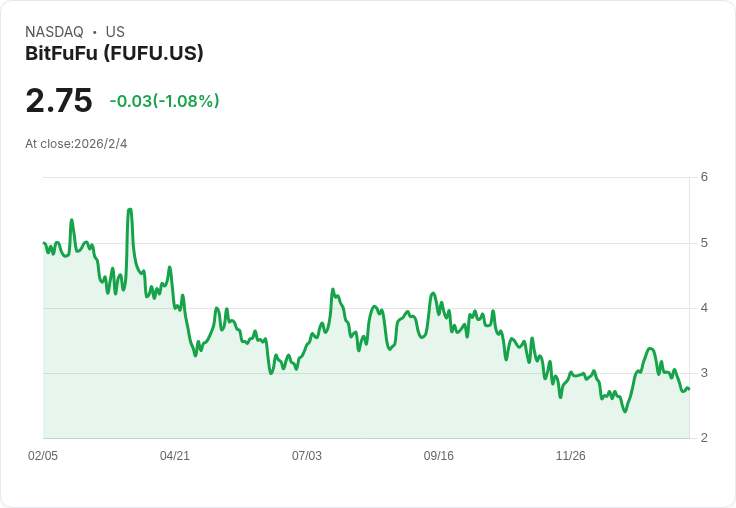Click the y-axis label 4
736x508 pixels.
(704, 308)
